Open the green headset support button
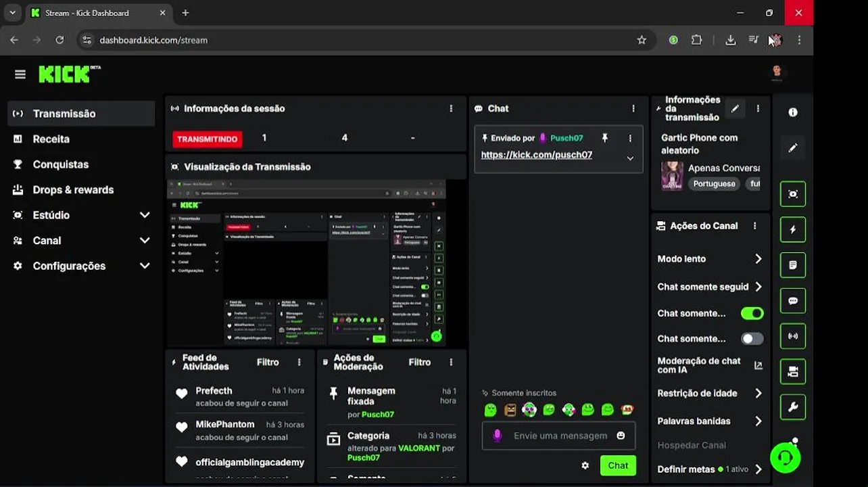The height and width of the screenshot is (487, 868). [x=786, y=458]
